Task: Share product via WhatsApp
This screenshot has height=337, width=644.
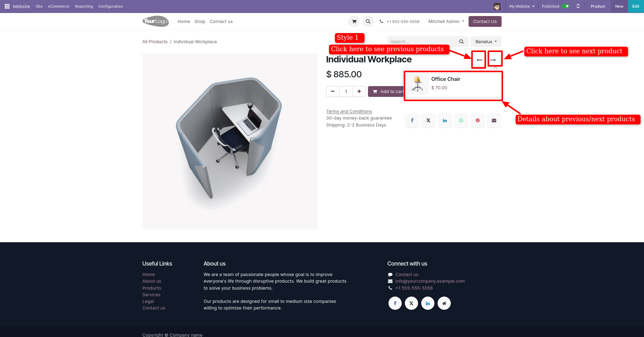Action: pyautogui.click(x=461, y=120)
